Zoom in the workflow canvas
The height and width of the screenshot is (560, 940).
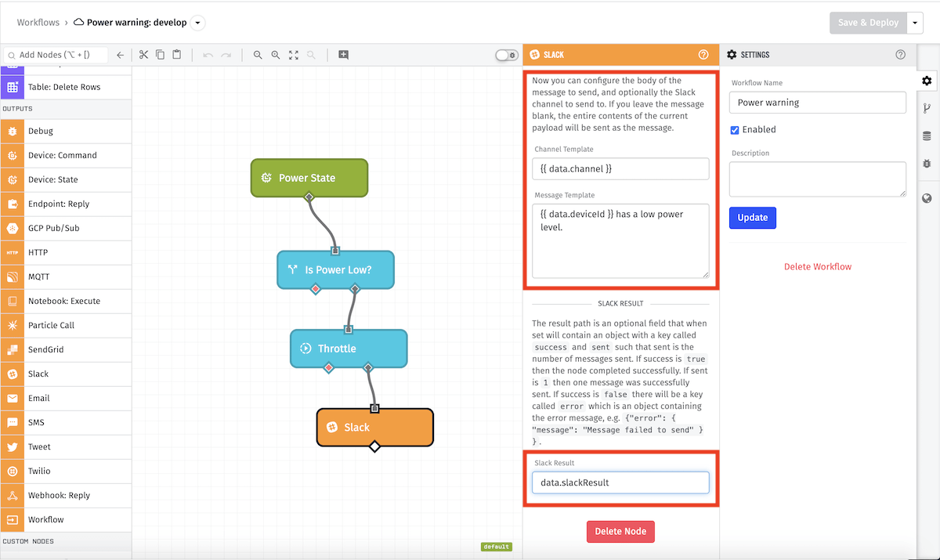point(276,55)
